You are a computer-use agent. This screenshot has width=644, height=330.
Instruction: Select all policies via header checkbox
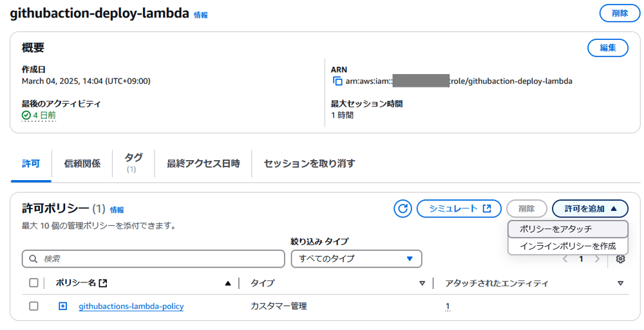tap(33, 283)
